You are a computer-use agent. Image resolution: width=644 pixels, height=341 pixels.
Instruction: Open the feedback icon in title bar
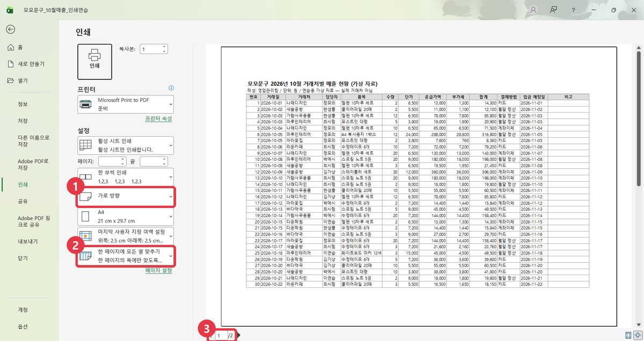pyautogui.click(x=553, y=10)
